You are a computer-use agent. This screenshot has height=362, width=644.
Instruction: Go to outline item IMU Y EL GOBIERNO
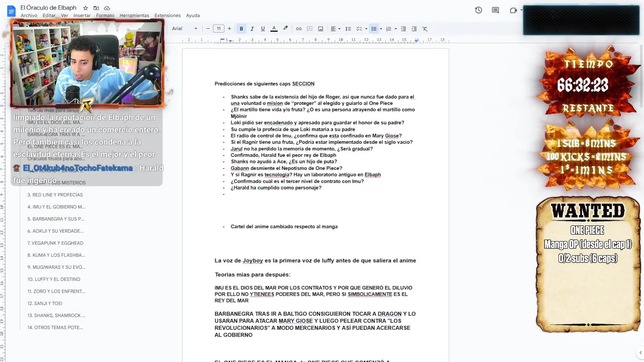click(56, 207)
